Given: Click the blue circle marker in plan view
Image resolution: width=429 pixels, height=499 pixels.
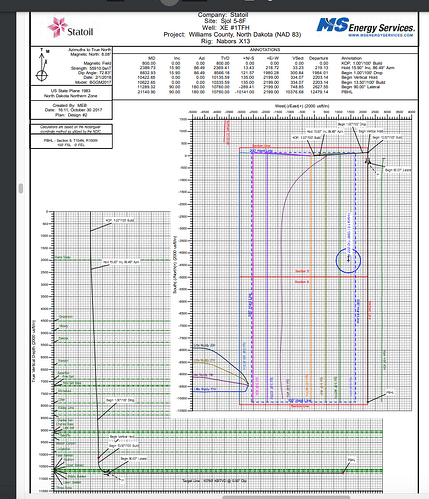Looking at the screenshot, I should pos(348,260).
